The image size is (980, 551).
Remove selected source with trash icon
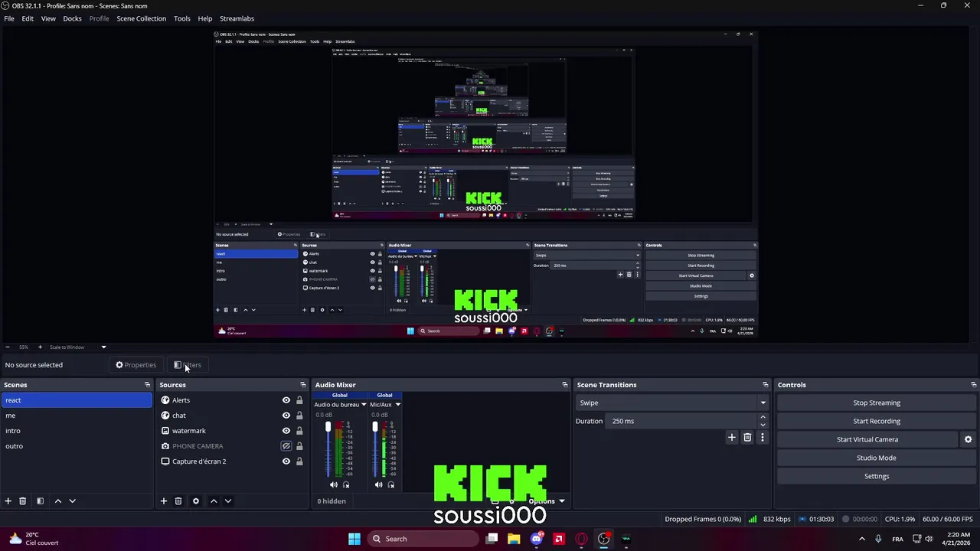pyautogui.click(x=178, y=501)
